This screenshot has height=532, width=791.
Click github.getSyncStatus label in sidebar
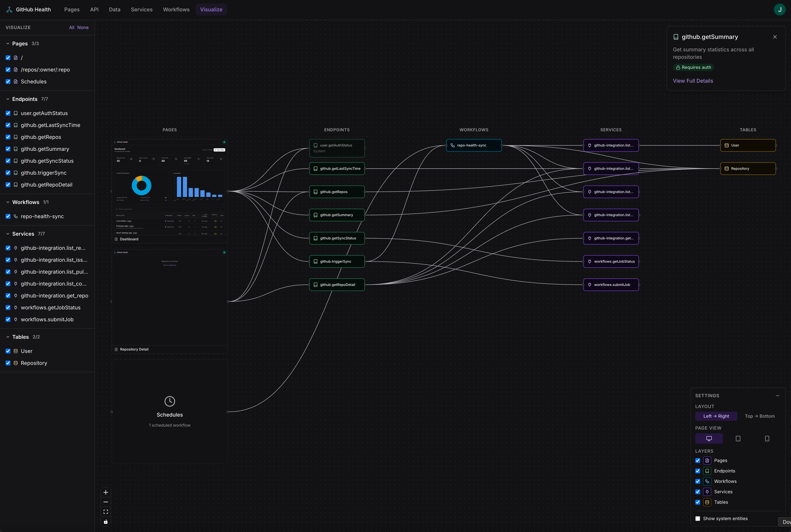coord(47,161)
